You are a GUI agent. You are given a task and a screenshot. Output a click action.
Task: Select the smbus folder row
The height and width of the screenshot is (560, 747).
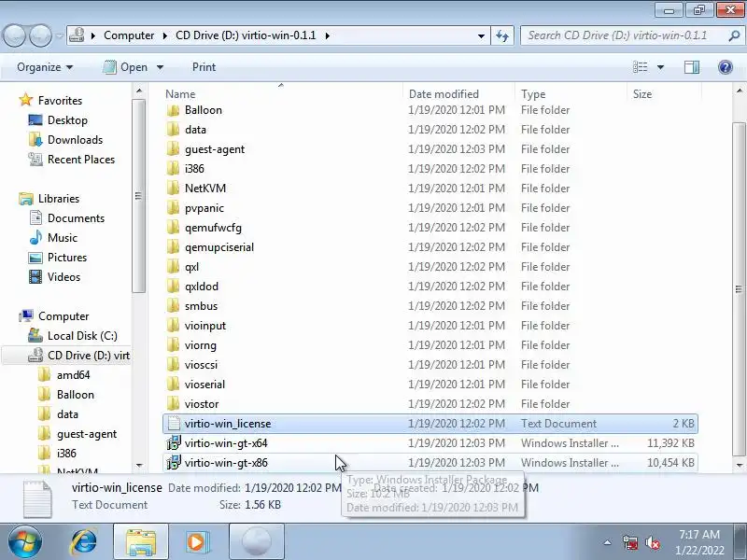pyautogui.click(x=430, y=306)
